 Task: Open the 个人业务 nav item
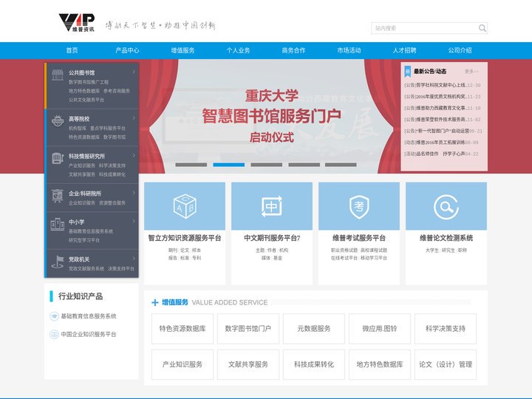[238, 50]
